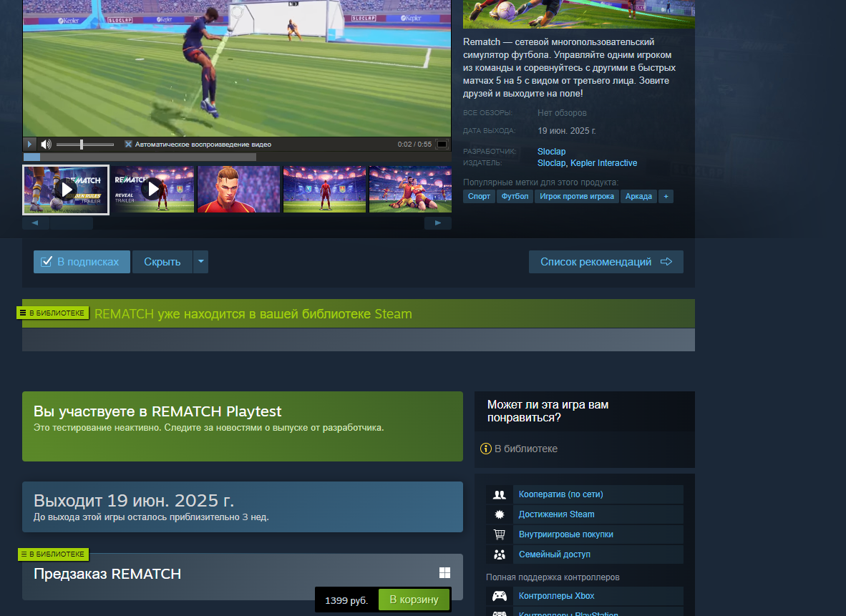The image size is (846, 616).
Task: Click the Steam achievements star icon
Action: (500, 514)
